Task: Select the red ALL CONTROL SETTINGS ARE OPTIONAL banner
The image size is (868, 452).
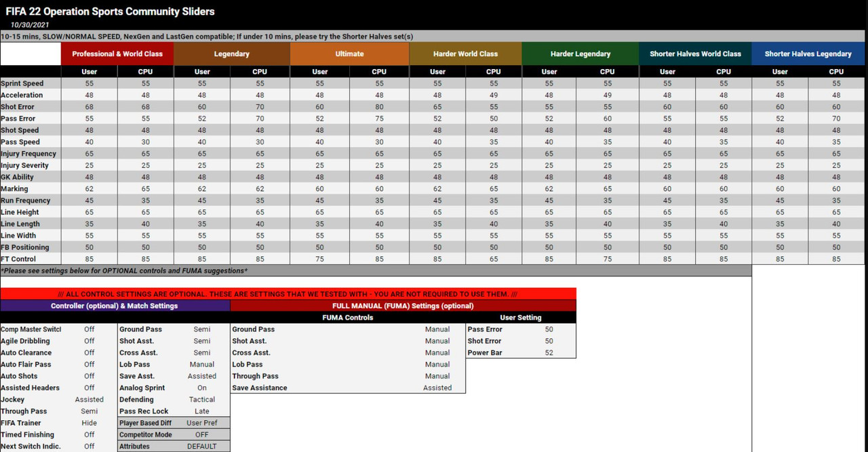Action: 288,294
